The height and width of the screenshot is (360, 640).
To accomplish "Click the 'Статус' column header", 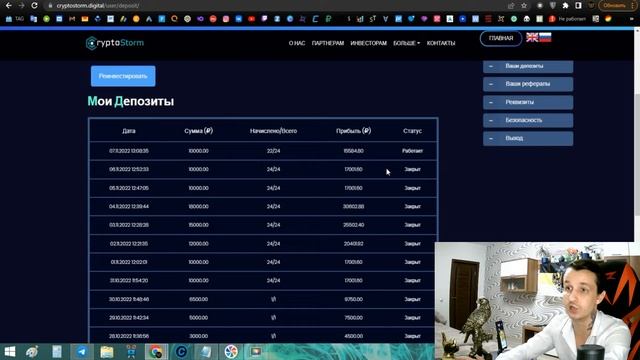I will (412, 131).
